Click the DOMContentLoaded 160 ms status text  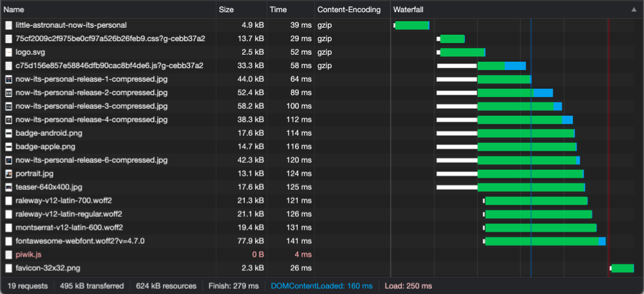[x=321, y=286]
